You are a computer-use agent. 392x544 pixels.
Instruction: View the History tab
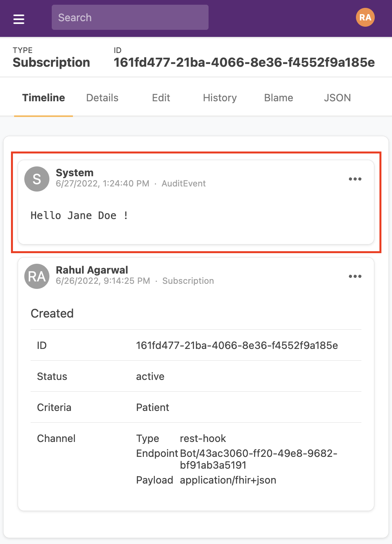coord(220,98)
